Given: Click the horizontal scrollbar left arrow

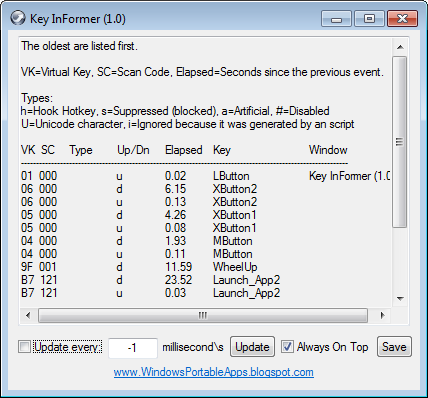Looking at the screenshot, I should 28,315.
